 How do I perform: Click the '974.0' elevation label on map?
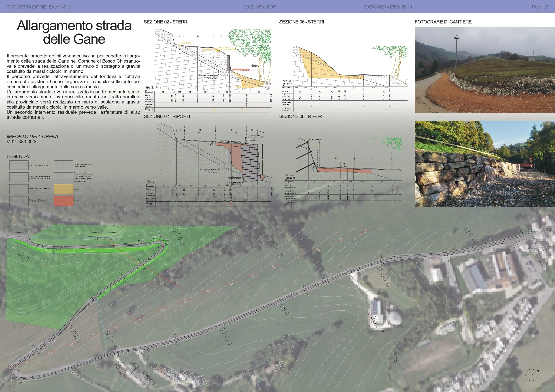[x=226, y=336]
